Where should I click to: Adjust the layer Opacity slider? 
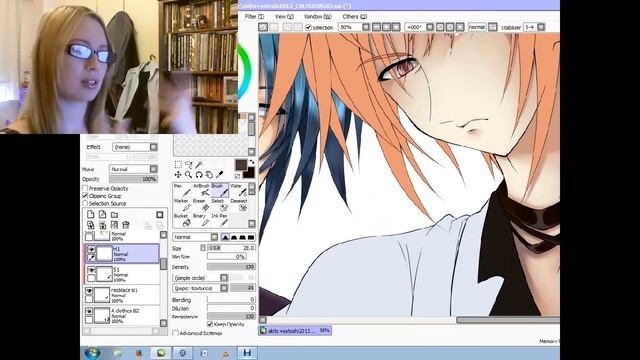[x=133, y=179]
